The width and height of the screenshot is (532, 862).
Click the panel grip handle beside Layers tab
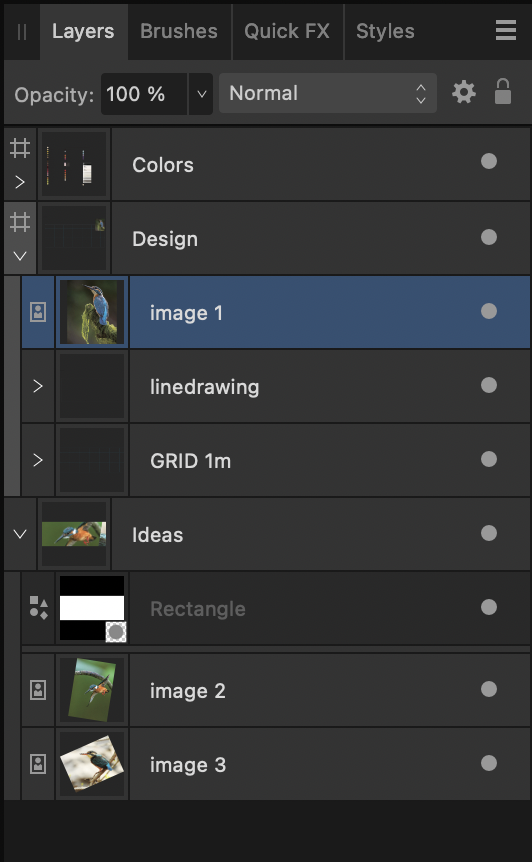[22, 32]
